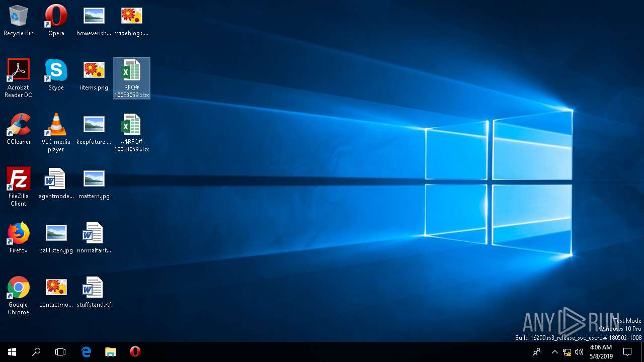Select the stuffstand.rtf document icon
The width and height of the screenshot is (644, 362).
coord(94,292)
